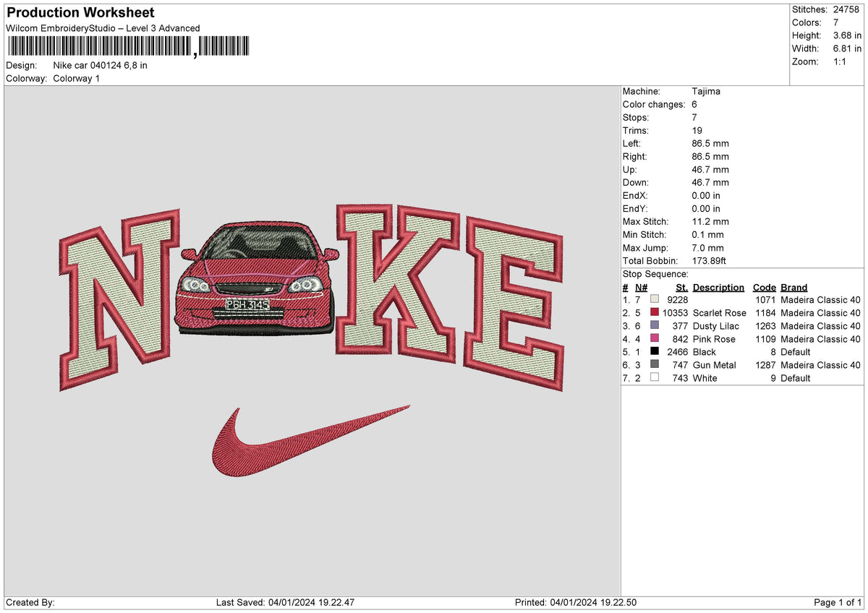Pick the Dusty Lilac color swatch
This screenshot has height=613, width=868.
(655, 325)
